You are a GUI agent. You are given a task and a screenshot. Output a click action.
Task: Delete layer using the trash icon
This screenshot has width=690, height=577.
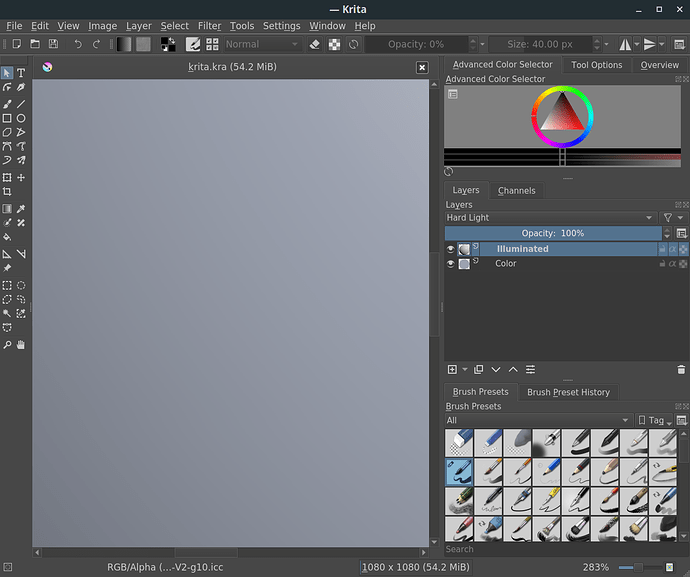tap(681, 370)
